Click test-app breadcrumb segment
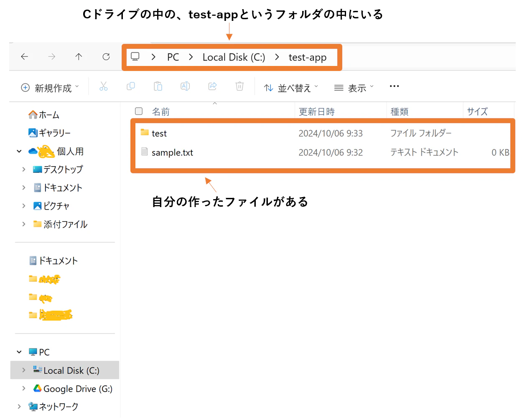This screenshot has width=522, height=420. click(x=308, y=57)
